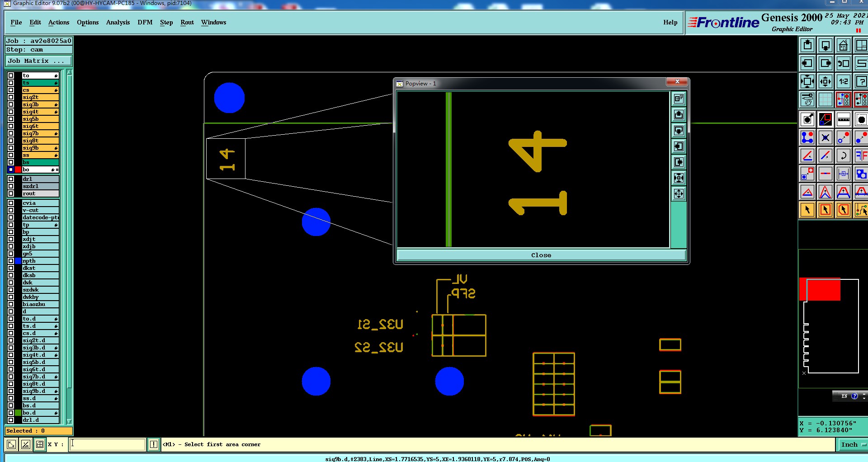Toggle checkbox for layer rout

point(11,193)
